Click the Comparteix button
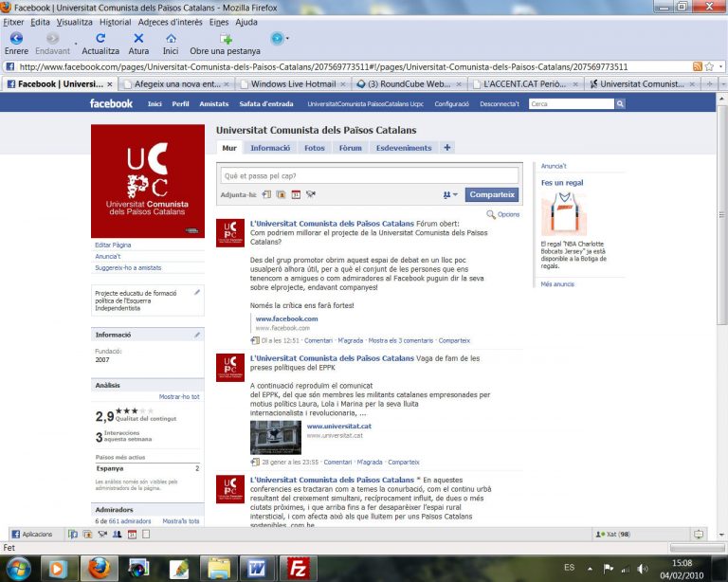Viewport: 728px width, 582px height. (492, 194)
